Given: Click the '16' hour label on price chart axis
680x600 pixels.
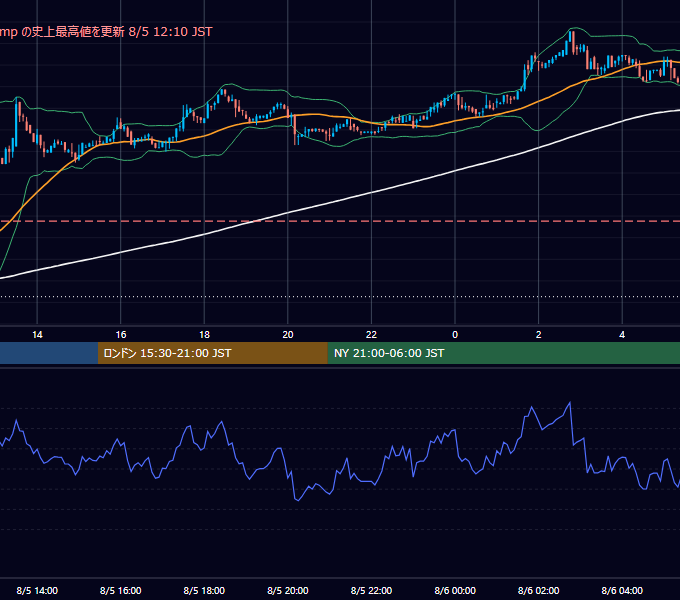Looking at the screenshot, I should (121, 335).
